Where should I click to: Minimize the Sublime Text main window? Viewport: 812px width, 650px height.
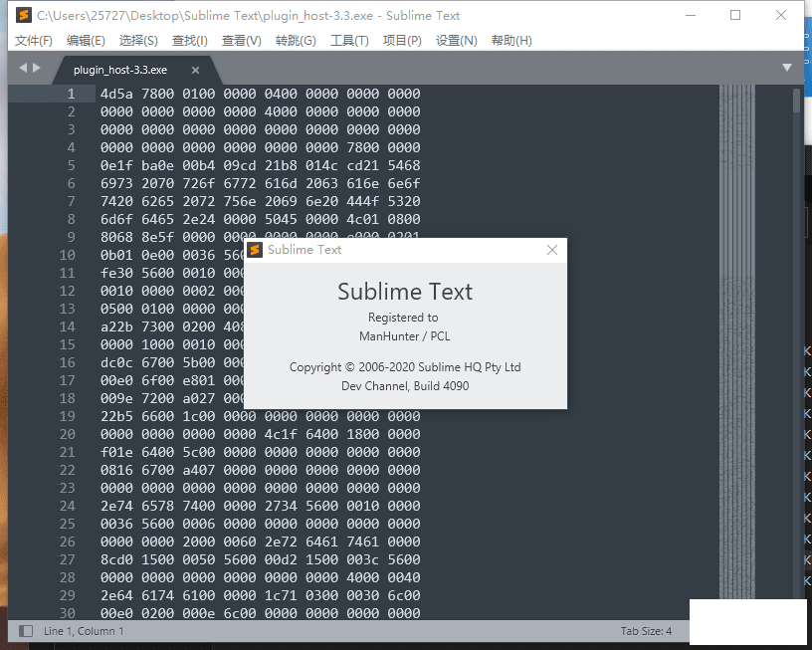tap(691, 16)
